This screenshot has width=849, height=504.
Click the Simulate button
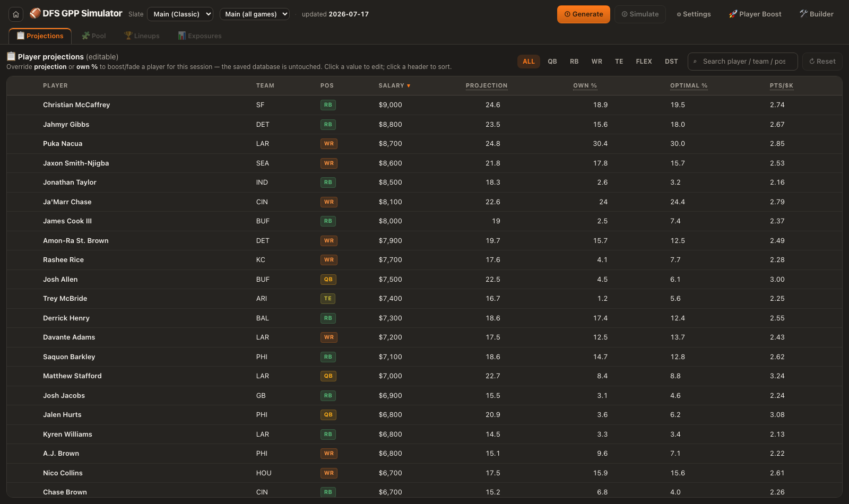pyautogui.click(x=640, y=14)
